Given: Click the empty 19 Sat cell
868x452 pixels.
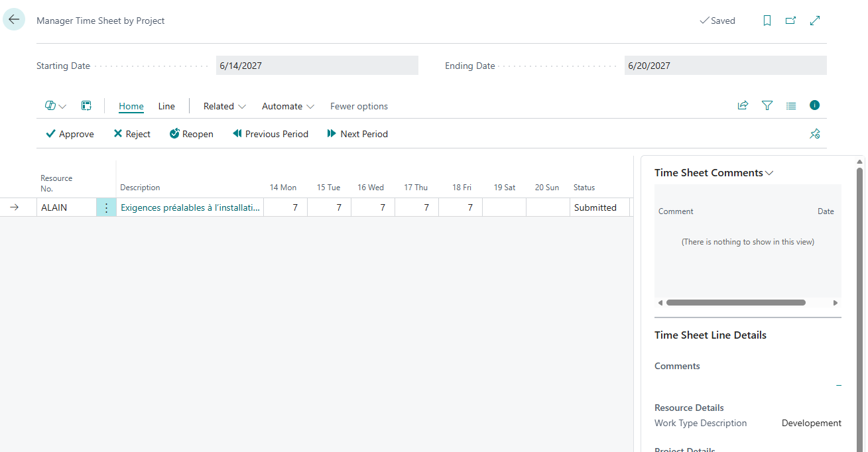Looking at the screenshot, I should click(504, 207).
